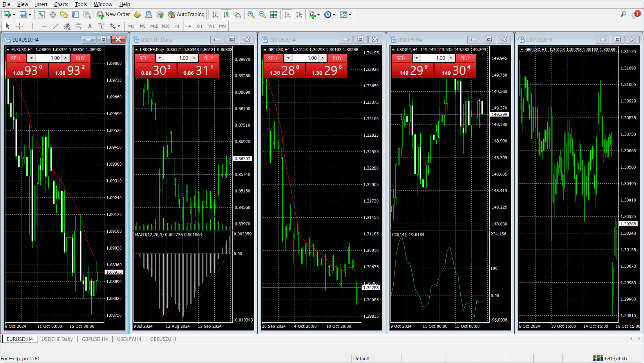Select trendline drawing tool
This screenshot has width=644, height=363.
56,26
